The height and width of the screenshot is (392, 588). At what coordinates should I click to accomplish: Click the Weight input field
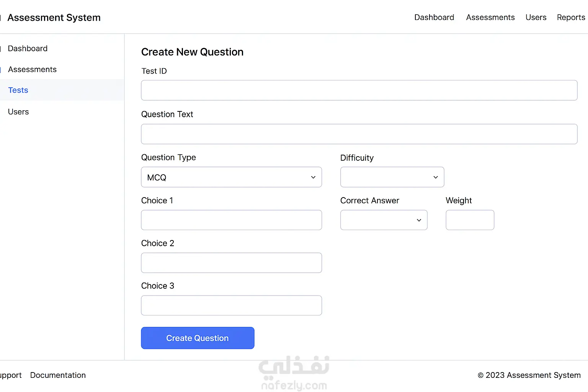click(470, 220)
